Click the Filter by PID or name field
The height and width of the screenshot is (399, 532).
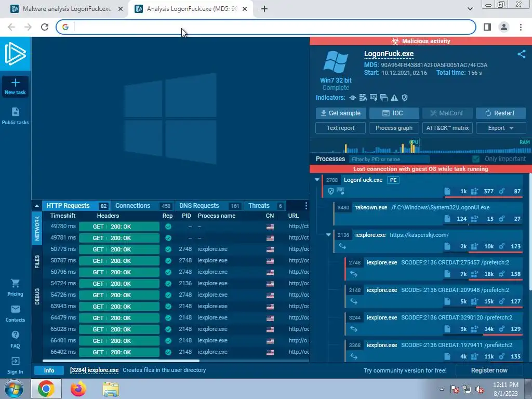[x=389, y=159]
